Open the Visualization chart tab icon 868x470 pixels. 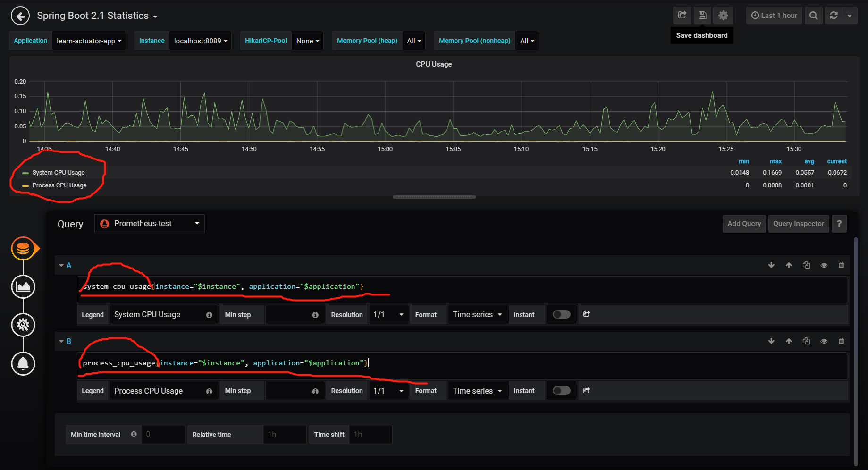point(23,286)
